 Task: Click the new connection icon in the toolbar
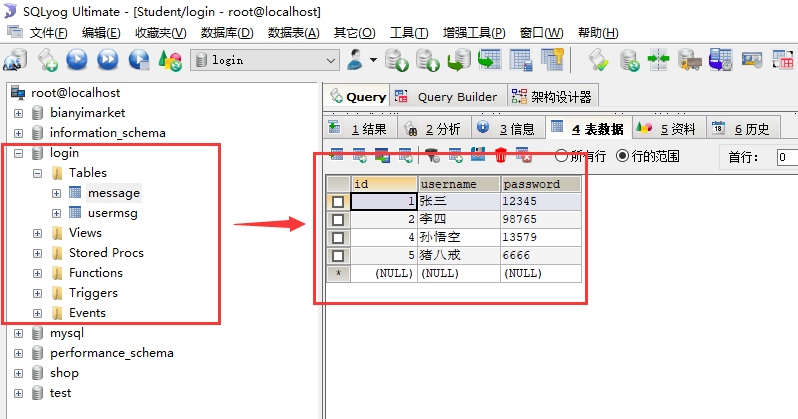(15, 60)
